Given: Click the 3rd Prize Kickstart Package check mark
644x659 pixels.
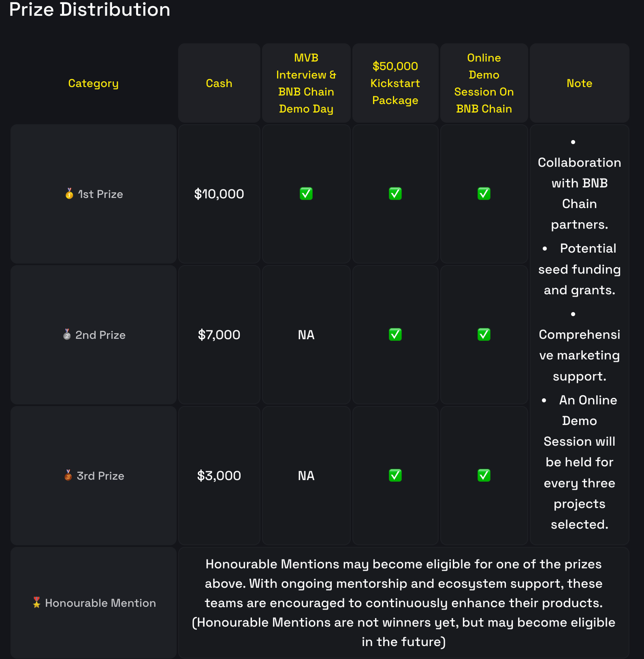Looking at the screenshot, I should 395,475.
